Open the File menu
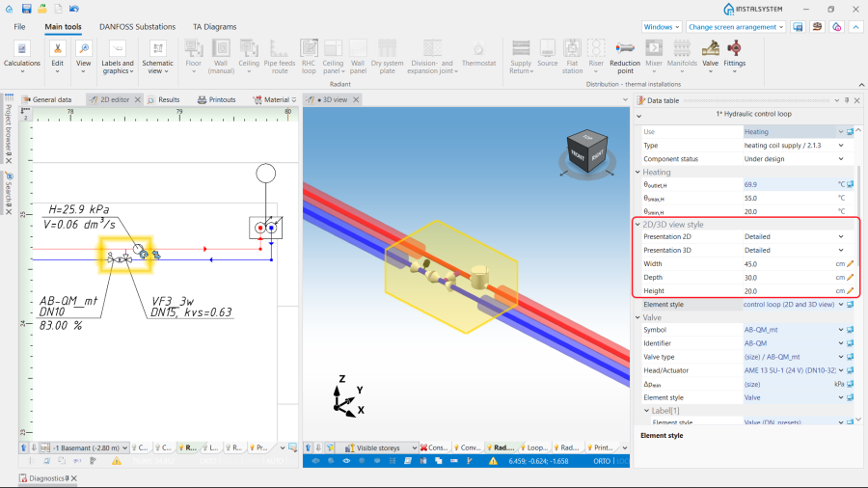868x488 pixels. click(x=19, y=27)
